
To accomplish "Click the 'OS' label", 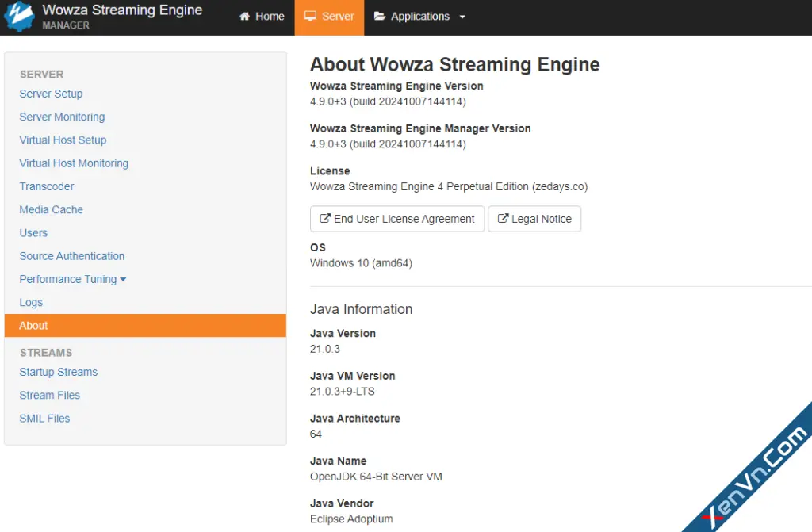I will (317, 247).
